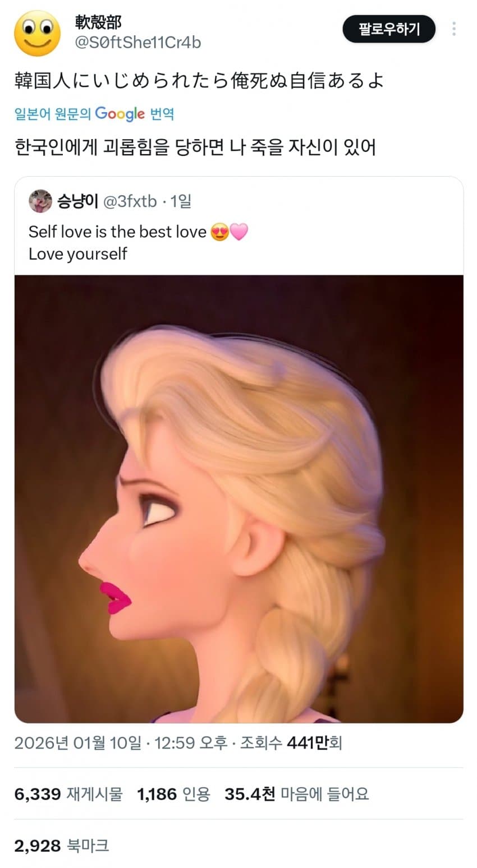Click the 팔로우하기 follow button
The height and width of the screenshot is (868, 477).
pos(389,29)
